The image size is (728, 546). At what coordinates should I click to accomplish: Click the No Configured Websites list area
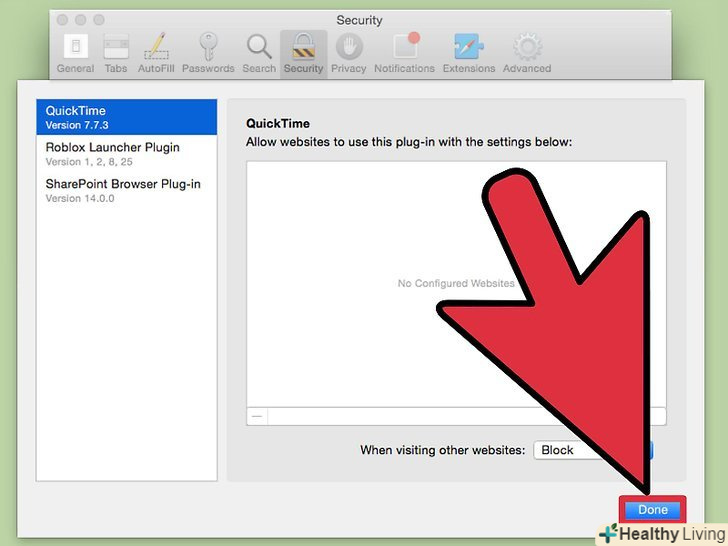point(456,284)
